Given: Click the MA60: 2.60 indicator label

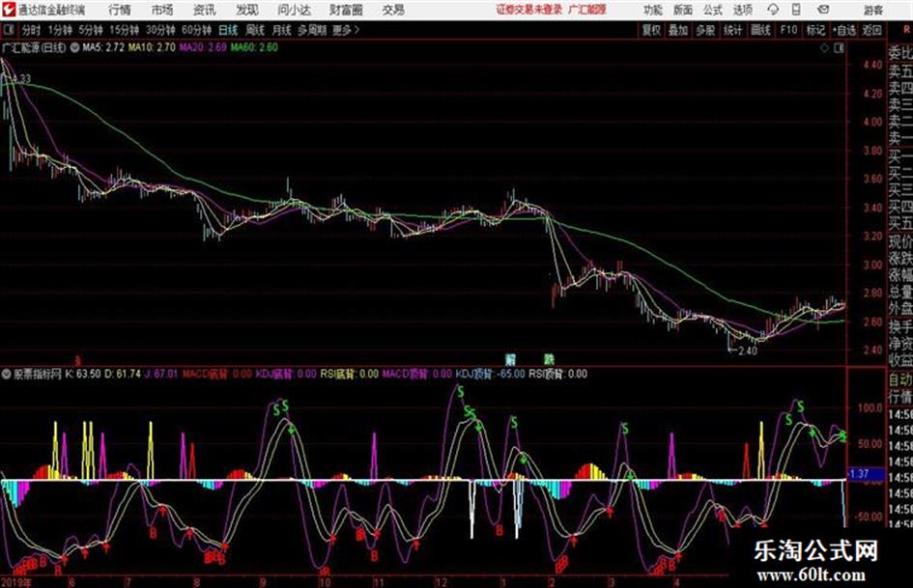Looking at the screenshot, I should tap(254, 47).
